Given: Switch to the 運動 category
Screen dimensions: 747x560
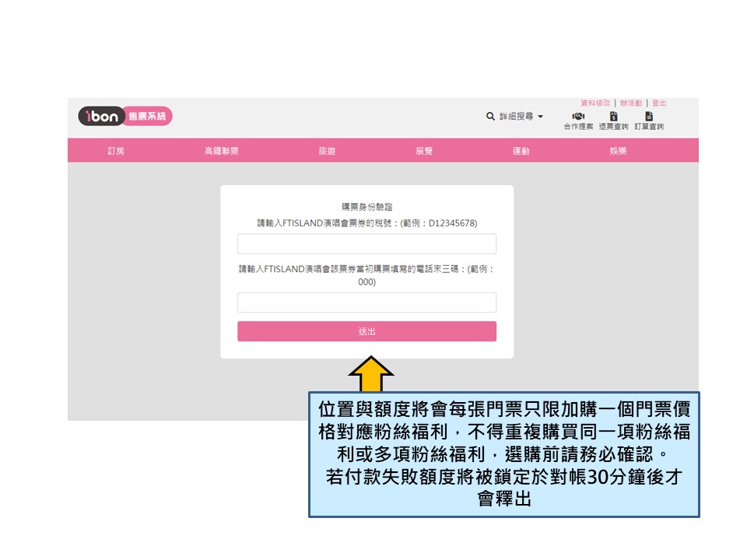Looking at the screenshot, I should pos(521,151).
